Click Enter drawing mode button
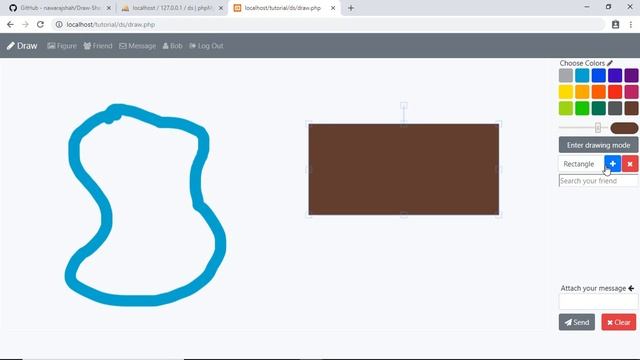The width and height of the screenshot is (640, 360). click(x=598, y=145)
